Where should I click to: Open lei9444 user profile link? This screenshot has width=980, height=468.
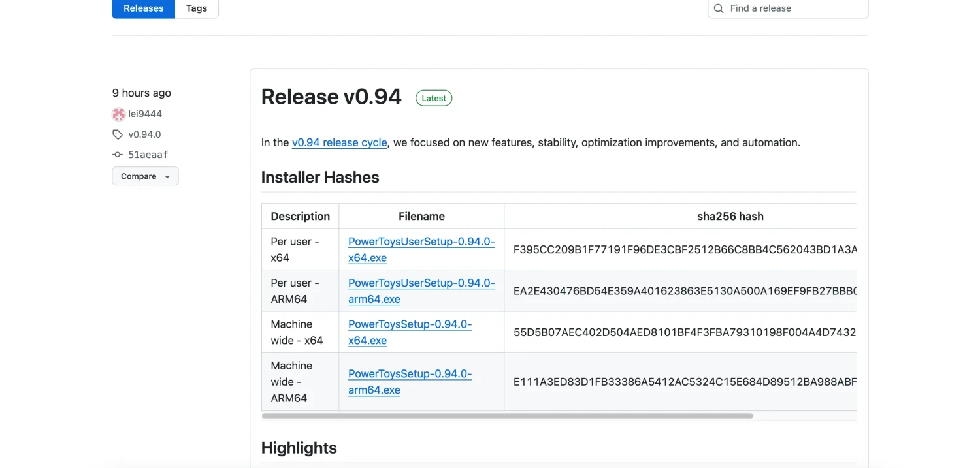(x=145, y=114)
